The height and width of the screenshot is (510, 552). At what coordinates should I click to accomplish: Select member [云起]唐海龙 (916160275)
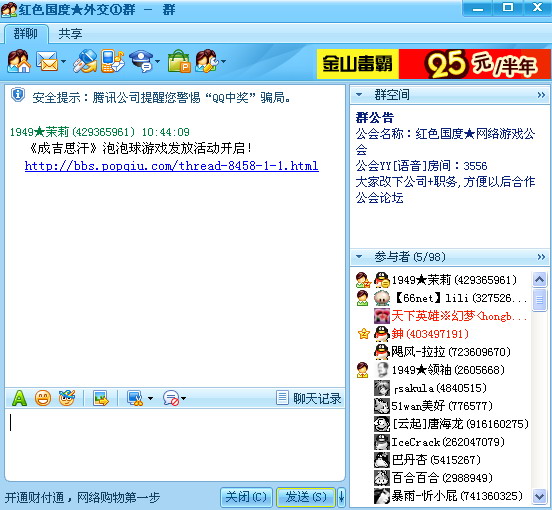click(441, 424)
